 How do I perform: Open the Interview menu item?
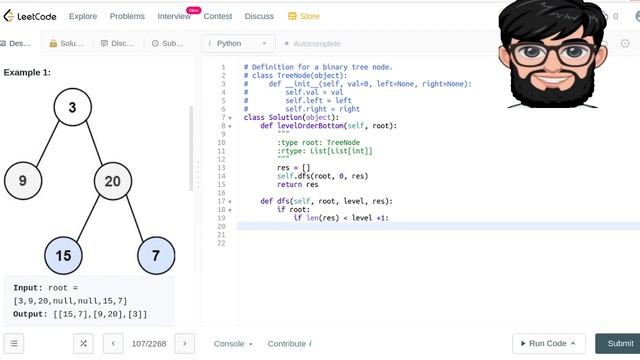[174, 16]
